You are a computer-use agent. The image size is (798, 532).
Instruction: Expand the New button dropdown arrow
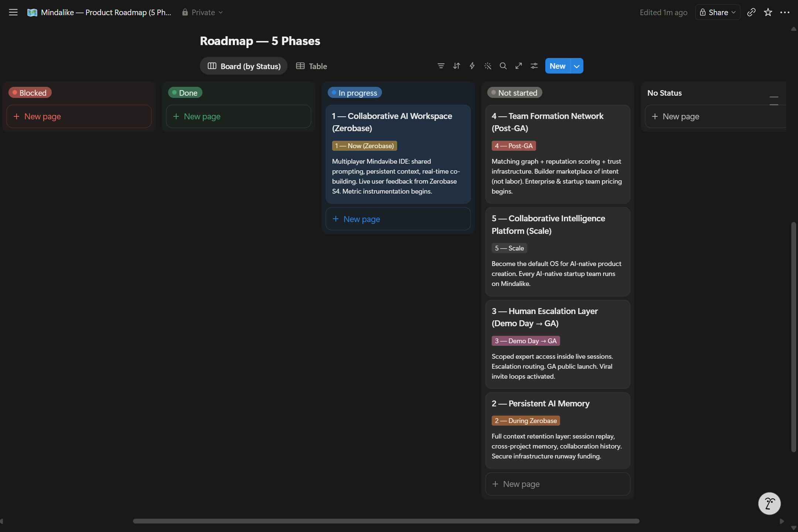coord(577,66)
